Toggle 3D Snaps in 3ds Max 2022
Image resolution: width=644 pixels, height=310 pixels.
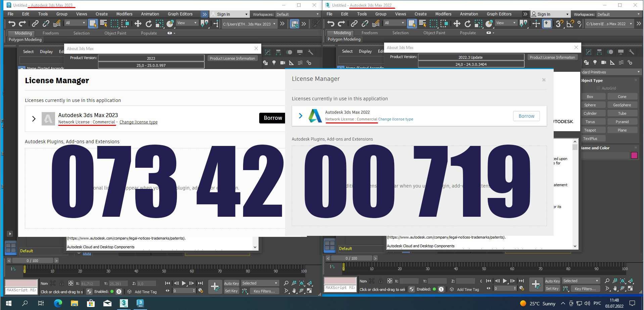(559, 23)
